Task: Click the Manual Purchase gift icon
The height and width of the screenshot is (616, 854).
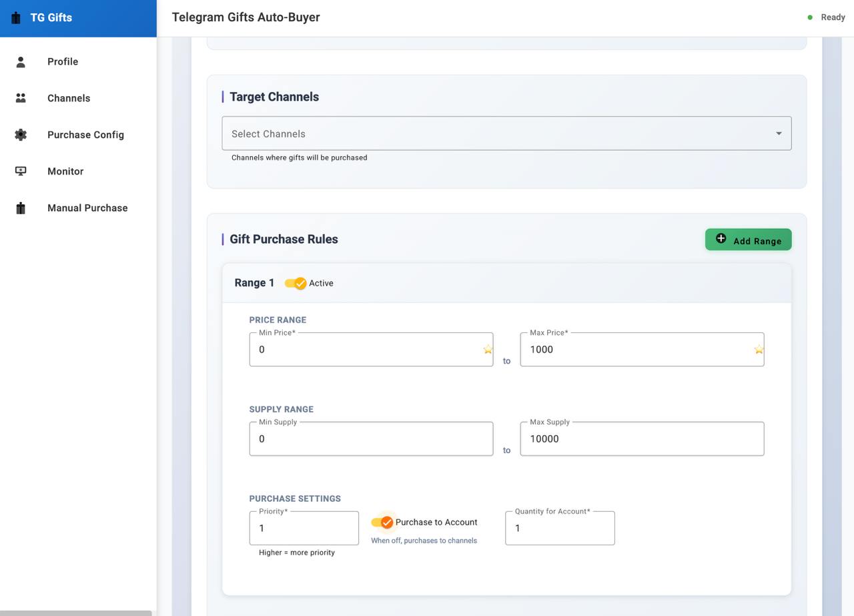Action: (x=21, y=208)
